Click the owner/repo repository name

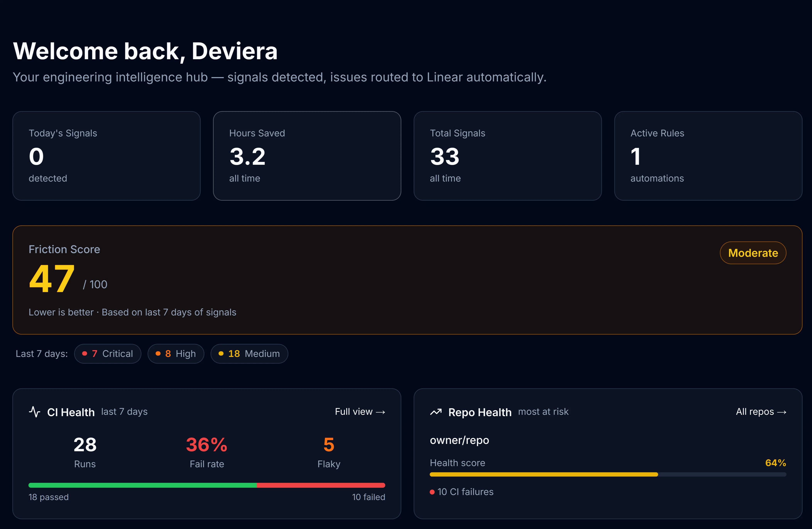coord(459,440)
